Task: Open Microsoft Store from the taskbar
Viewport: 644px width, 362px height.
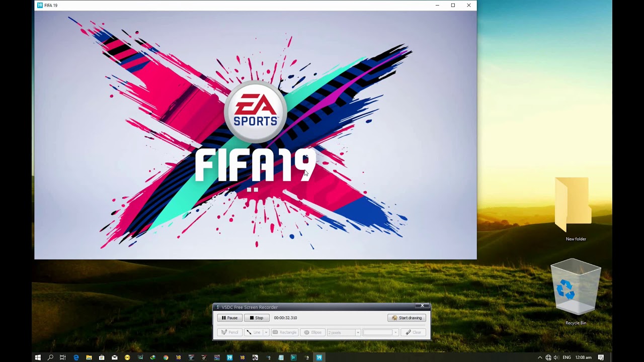Action: point(102,357)
